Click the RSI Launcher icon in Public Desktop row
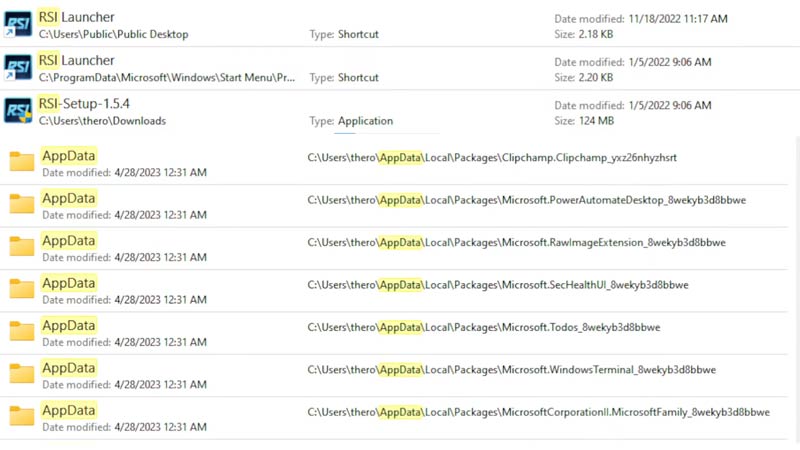 [18, 24]
